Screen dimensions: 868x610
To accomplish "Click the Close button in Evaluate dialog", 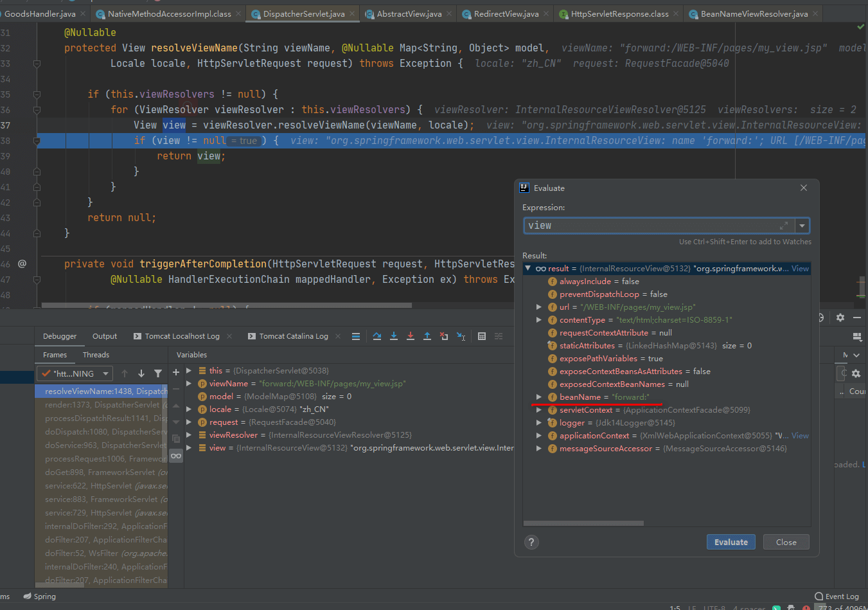I will pyautogui.click(x=786, y=542).
